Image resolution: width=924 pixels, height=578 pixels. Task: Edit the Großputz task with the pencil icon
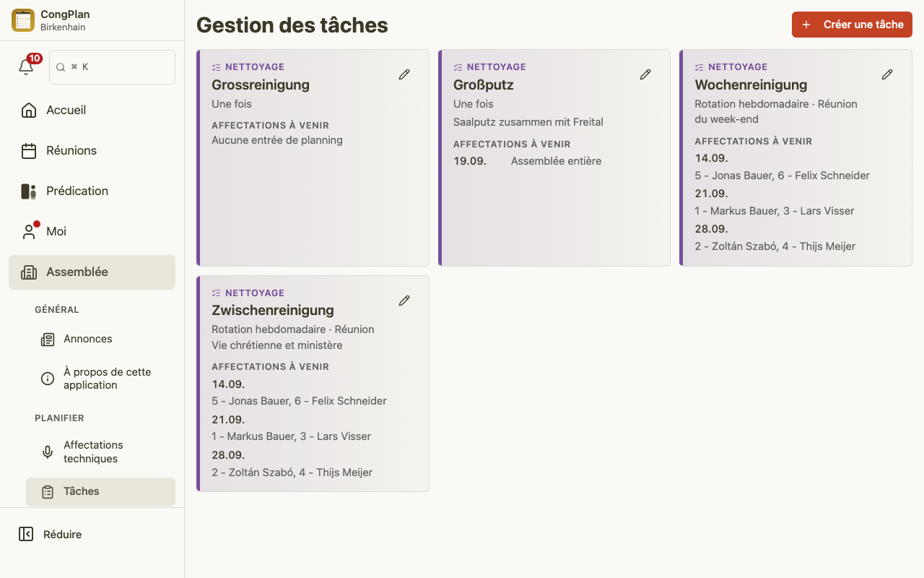coord(645,74)
